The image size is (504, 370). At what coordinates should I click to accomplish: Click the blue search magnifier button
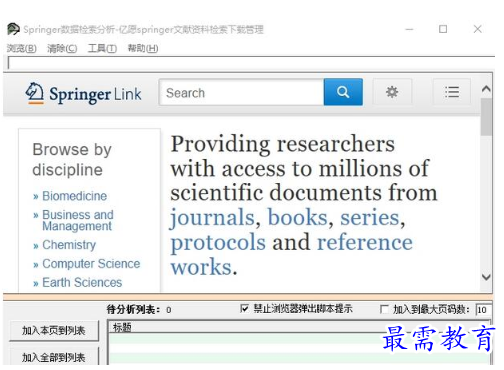343,92
